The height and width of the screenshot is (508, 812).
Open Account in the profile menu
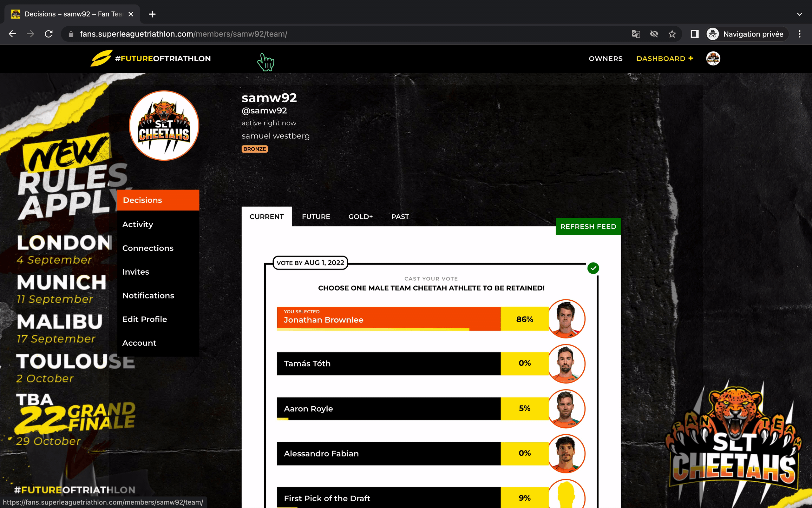tap(158, 343)
